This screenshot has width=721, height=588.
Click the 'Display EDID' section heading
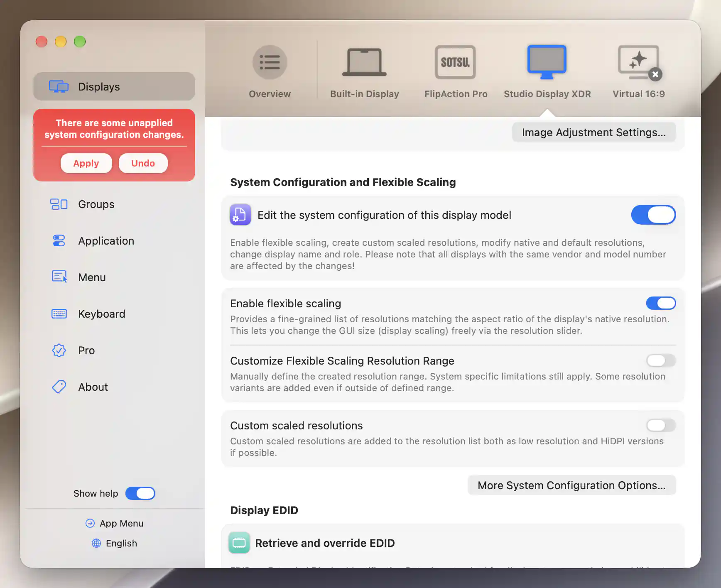[x=264, y=510]
